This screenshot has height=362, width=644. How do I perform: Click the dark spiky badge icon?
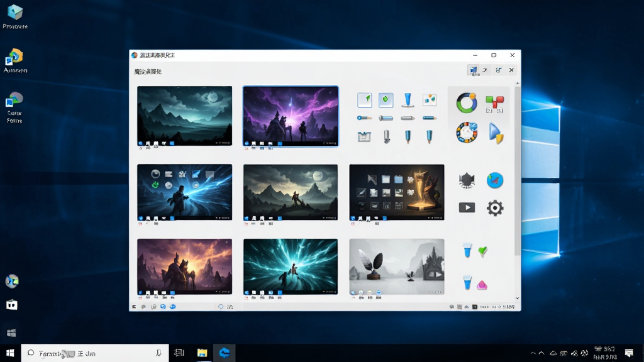coord(467,180)
